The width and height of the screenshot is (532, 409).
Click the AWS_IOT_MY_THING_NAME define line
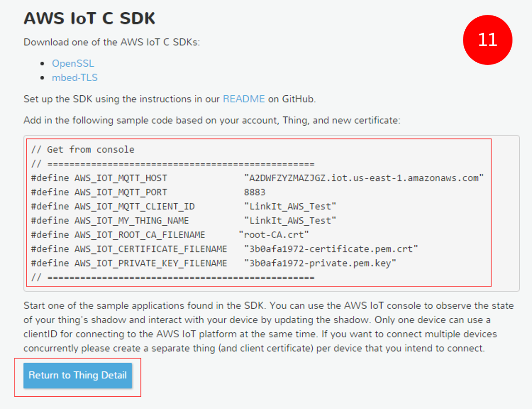pyautogui.click(x=183, y=221)
